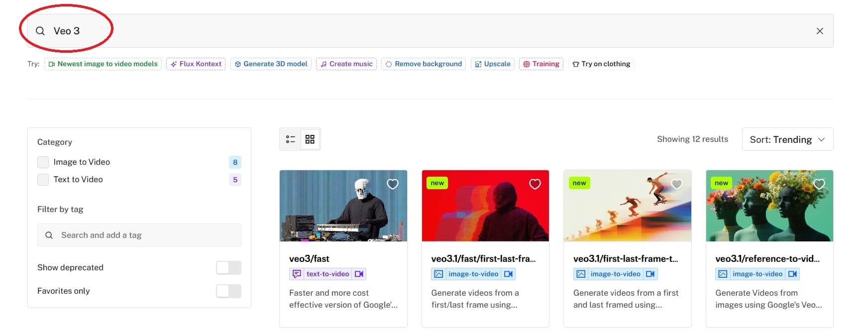Check the Text to Video category
Viewport: 868px width, 334px height.
[43, 180]
